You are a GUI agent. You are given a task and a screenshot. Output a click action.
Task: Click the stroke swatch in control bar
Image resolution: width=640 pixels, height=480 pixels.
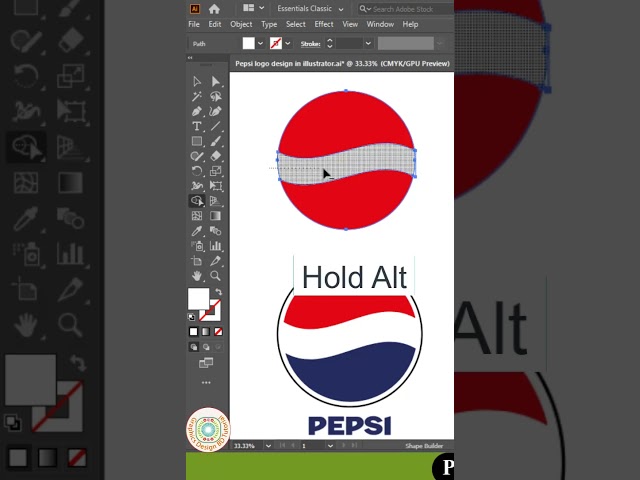276,43
